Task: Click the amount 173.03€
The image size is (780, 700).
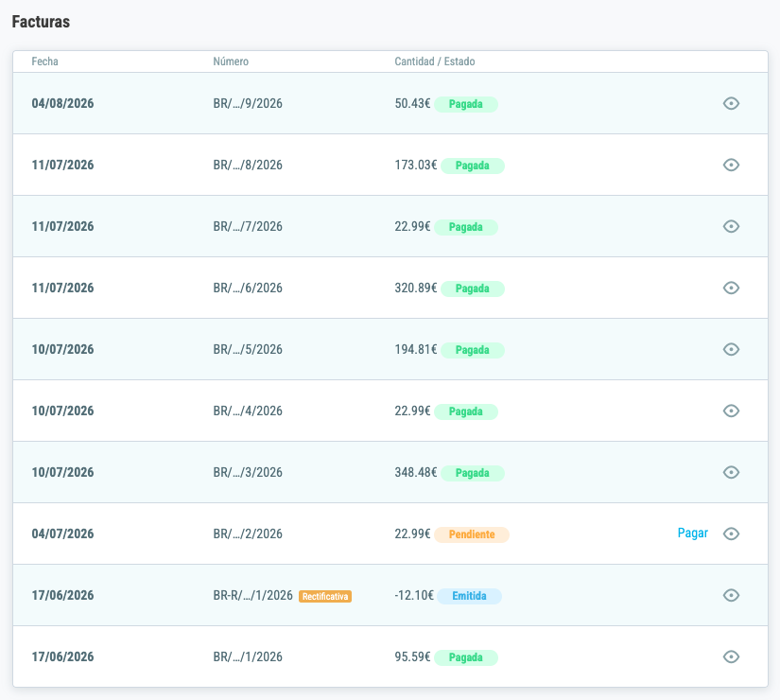Action: tap(416, 165)
